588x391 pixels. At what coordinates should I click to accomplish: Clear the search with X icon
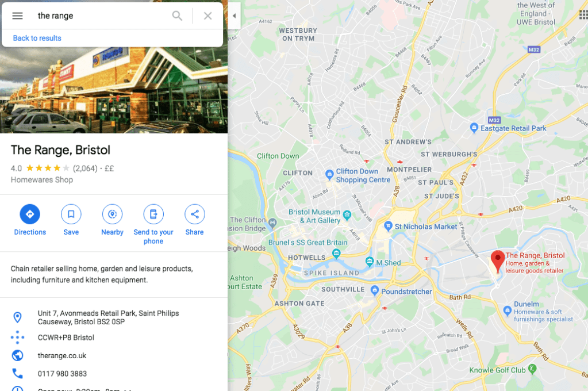coord(207,16)
